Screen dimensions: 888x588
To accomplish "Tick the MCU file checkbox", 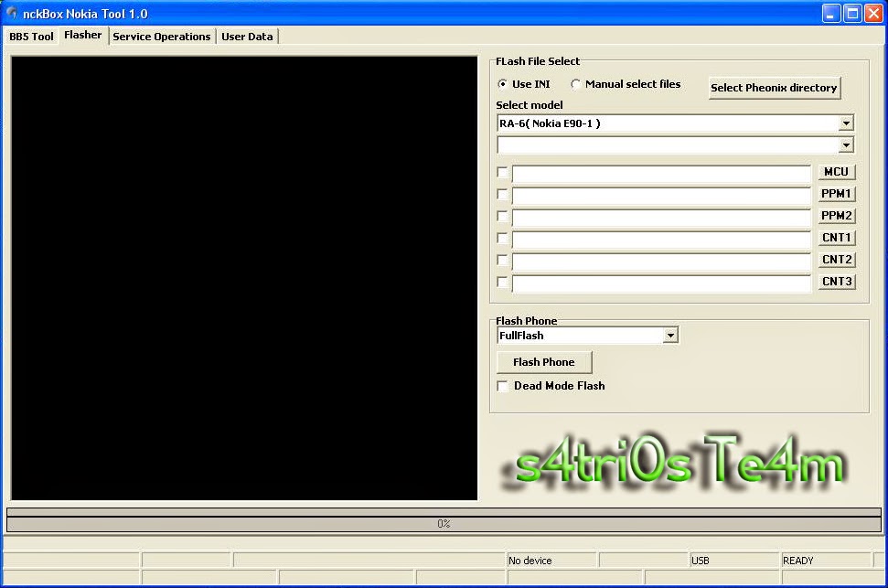I will point(502,172).
